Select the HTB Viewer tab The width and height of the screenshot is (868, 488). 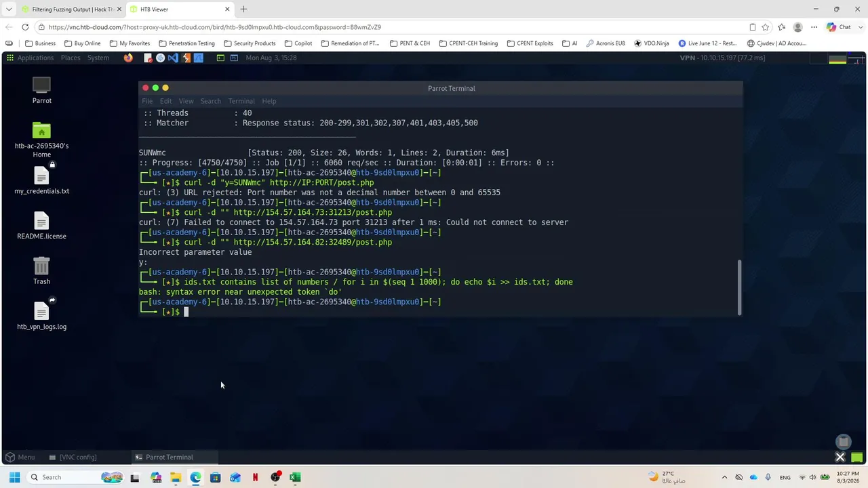[180, 9]
